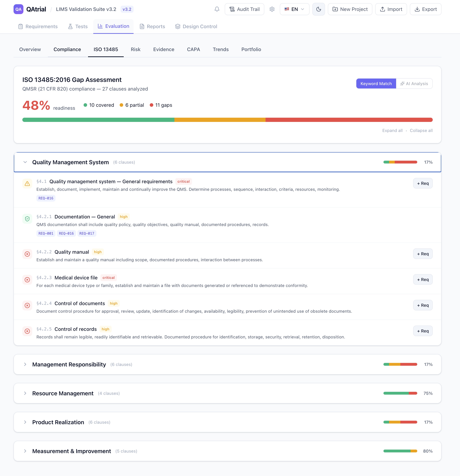460x476 pixels.
Task: Switch to the CAPA sub-tab
Action: click(x=193, y=50)
